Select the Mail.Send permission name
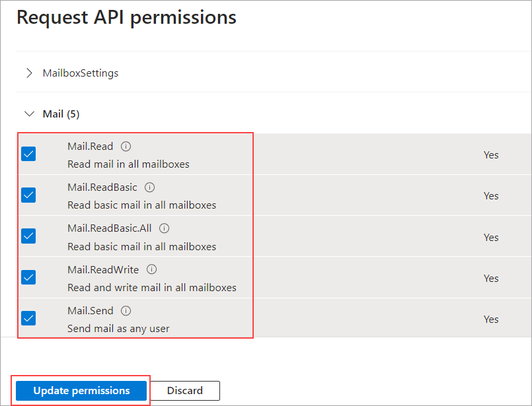Viewport: 532px width, 406px height. 91,310
